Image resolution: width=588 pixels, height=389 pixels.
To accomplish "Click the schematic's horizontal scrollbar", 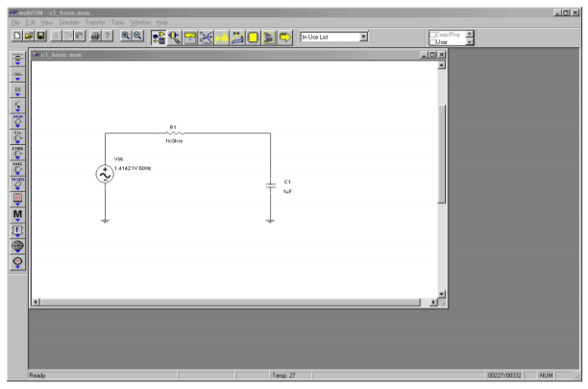I will pyautogui.click(x=231, y=303).
